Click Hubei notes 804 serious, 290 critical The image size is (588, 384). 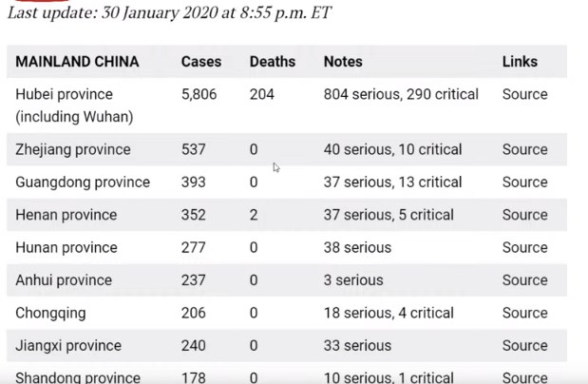[401, 94]
